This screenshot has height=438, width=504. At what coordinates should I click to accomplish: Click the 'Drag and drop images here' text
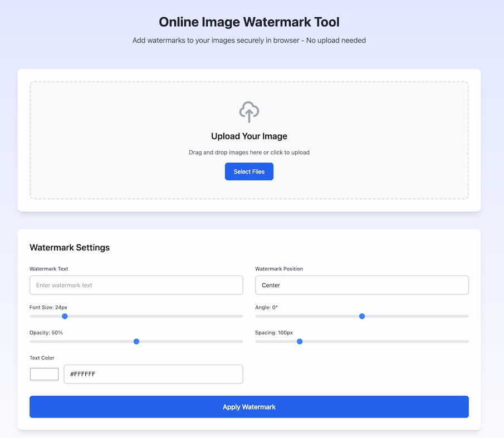pyautogui.click(x=249, y=152)
